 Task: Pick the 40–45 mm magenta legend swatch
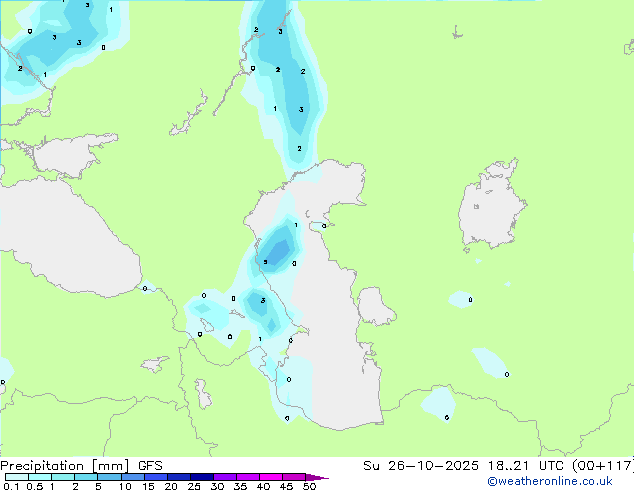pos(271,477)
